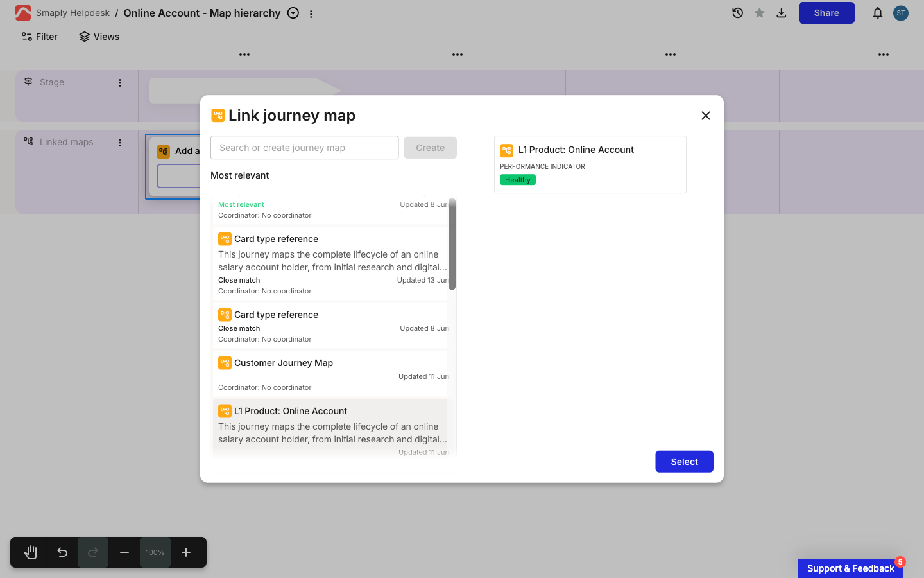
Task: Click the download export icon
Action: click(782, 13)
